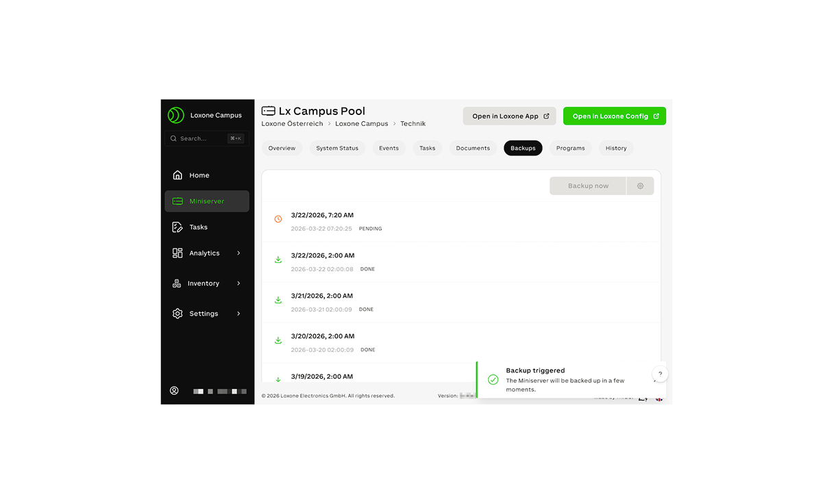Open Home in the sidebar
This screenshot has height=504, width=834.
(207, 175)
